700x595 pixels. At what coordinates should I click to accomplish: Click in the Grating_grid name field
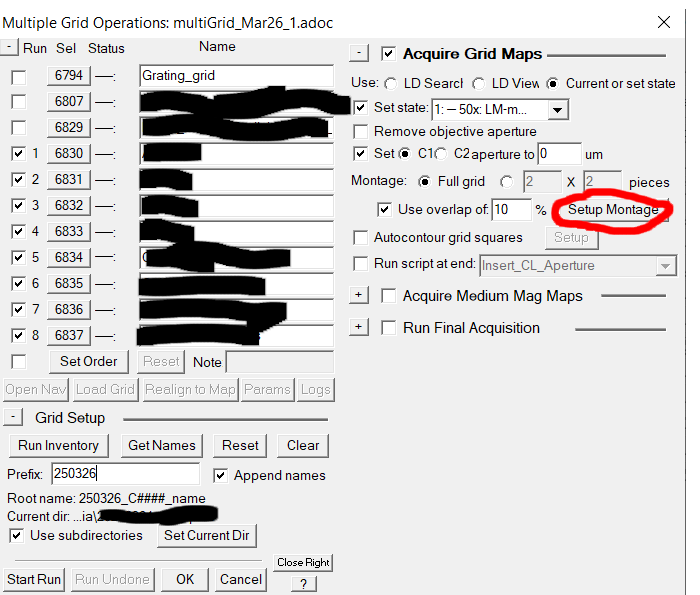click(x=236, y=75)
